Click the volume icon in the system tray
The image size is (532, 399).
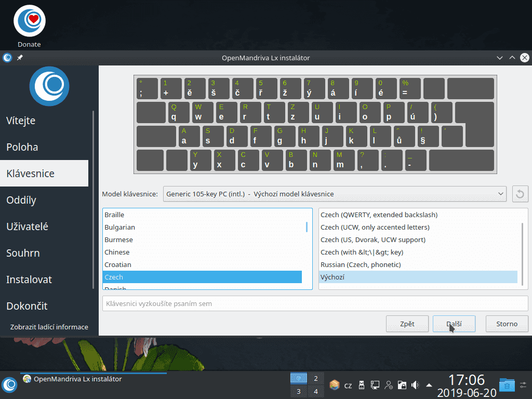tap(415, 385)
